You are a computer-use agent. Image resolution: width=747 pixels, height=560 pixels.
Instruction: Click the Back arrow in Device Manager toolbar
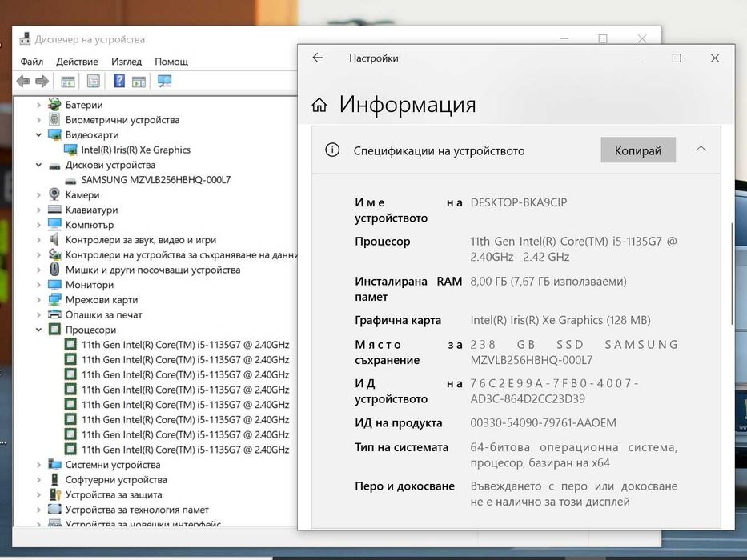pyautogui.click(x=23, y=82)
